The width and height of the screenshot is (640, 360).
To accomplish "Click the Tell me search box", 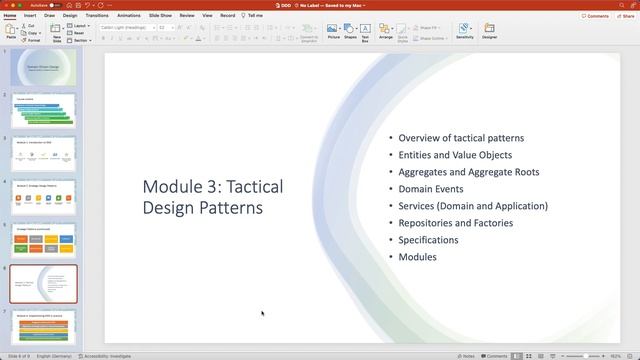I will tap(252, 16).
